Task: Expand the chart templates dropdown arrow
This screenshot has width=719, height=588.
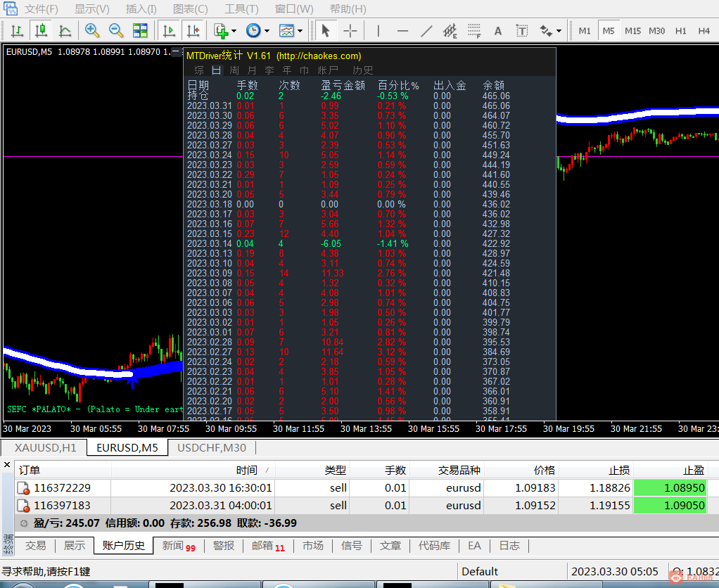Action: (x=300, y=31)
